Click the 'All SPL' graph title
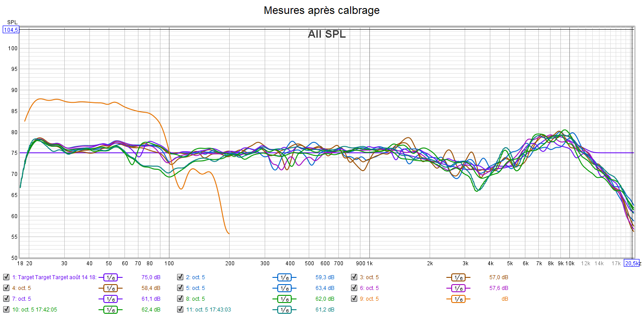 pyautogui.click(x=327, y=34)
